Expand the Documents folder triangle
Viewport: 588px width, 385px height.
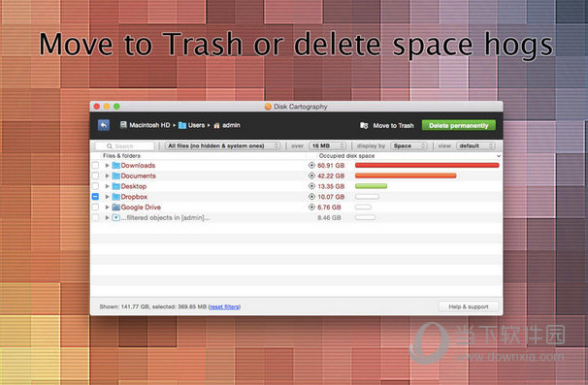[107, 176]
